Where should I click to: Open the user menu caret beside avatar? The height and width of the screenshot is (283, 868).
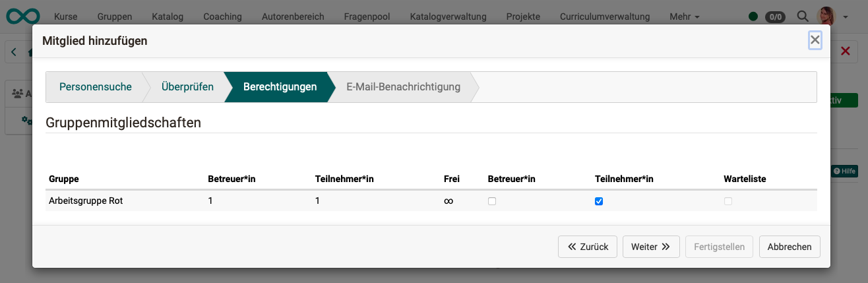(x=846, y=16)
